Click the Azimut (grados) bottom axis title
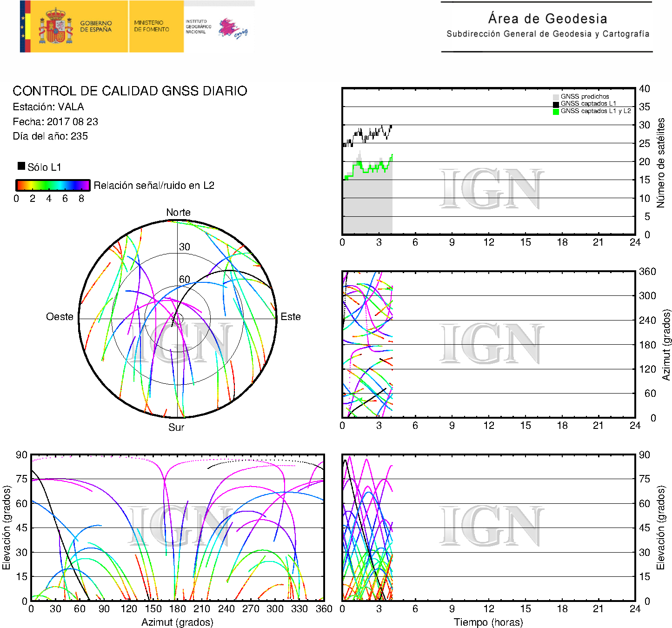672x628 pixels. pyautogui.click(x=177, y=622)
